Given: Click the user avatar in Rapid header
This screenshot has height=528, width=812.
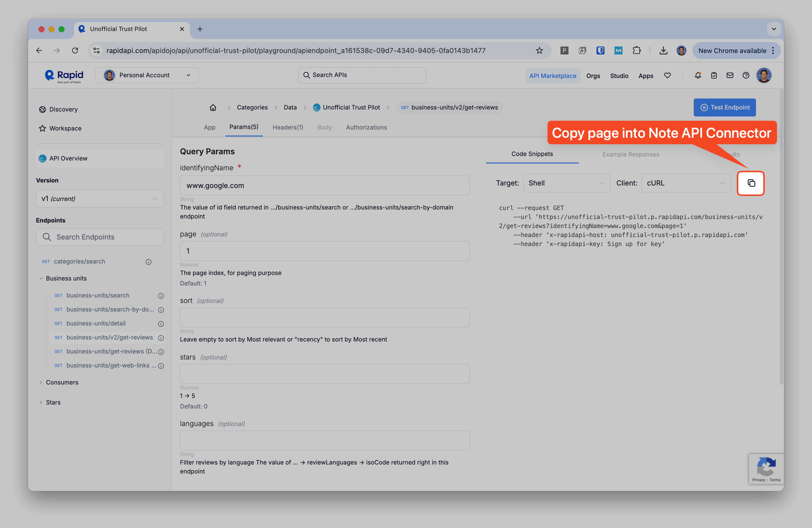Looking at the screenshot, I should pyautogui.click(x=764, y=75).
